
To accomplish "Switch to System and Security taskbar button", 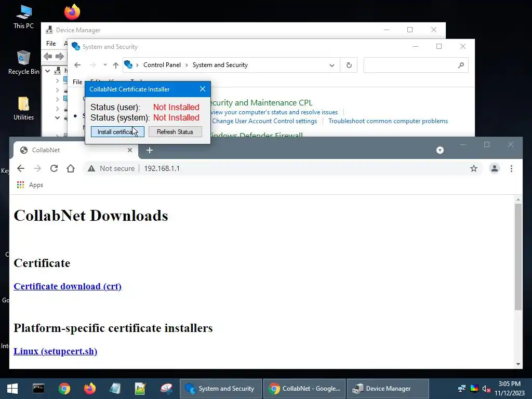I will (x=221, y=389).
